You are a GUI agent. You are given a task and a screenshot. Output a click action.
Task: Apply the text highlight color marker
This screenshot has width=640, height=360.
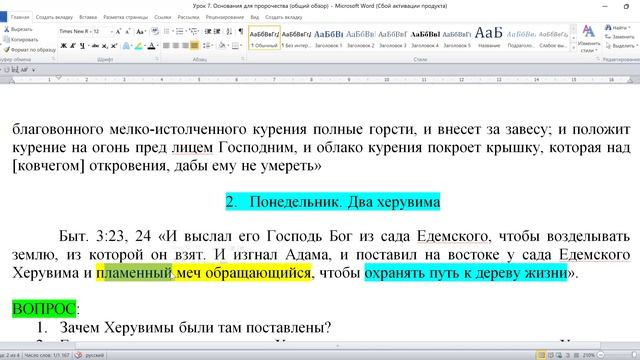138,46
